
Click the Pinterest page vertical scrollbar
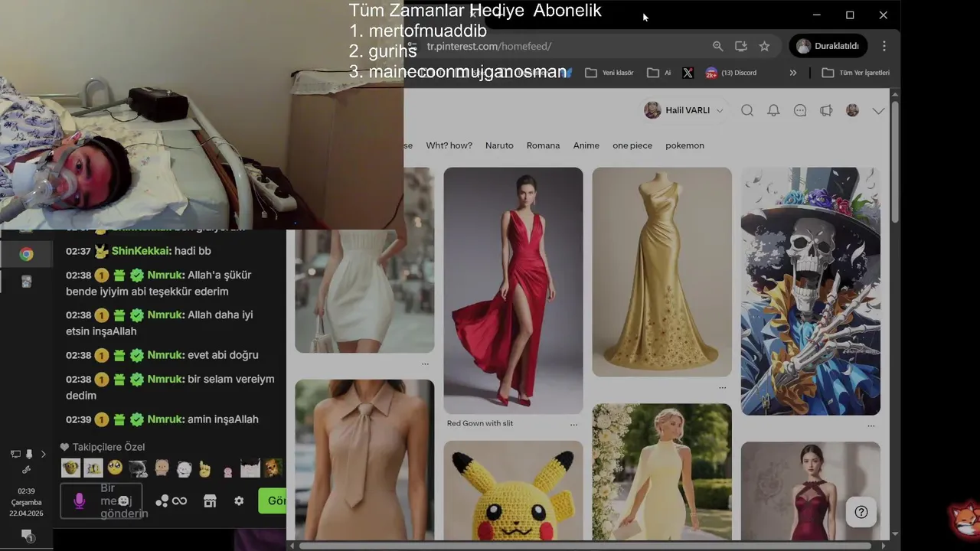coord(895,161)
